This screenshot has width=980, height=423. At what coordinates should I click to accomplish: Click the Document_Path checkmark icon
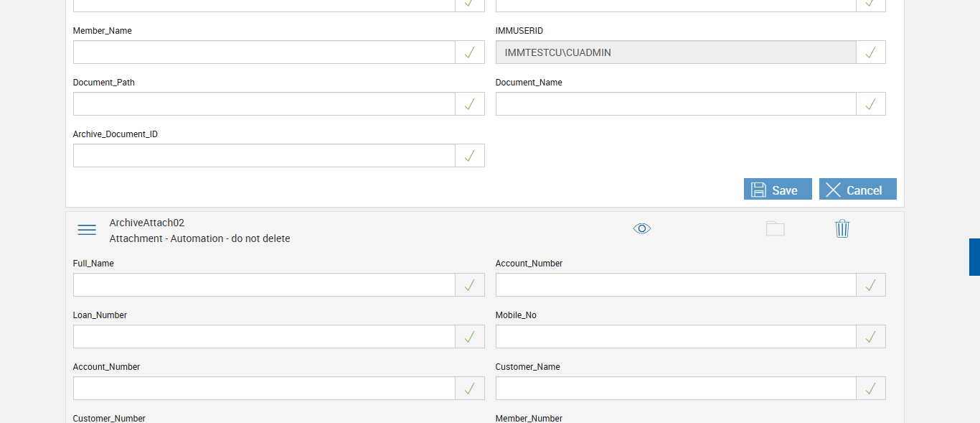coord(470,104)
